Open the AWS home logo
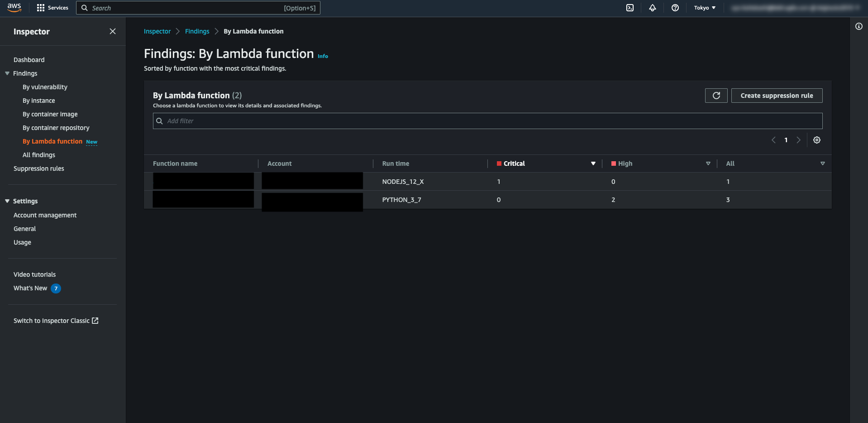The width and height of the screenshot is (868, 423). tap(14, 8)
